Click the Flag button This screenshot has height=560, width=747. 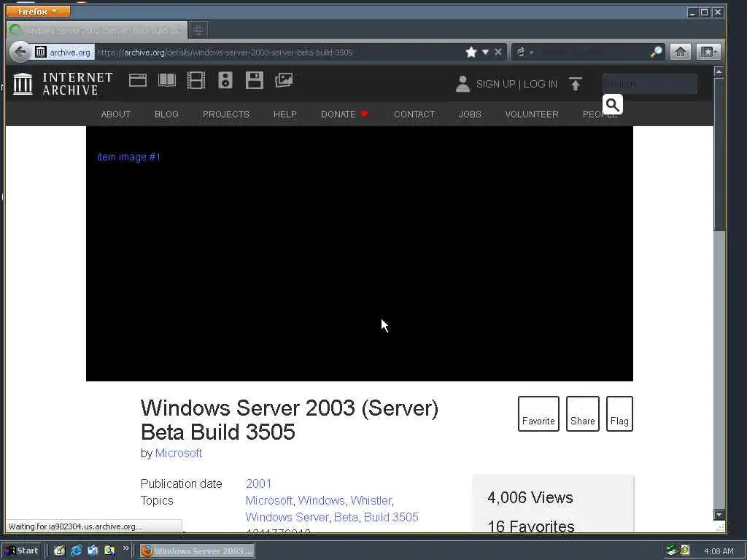(x=619, y=414)
